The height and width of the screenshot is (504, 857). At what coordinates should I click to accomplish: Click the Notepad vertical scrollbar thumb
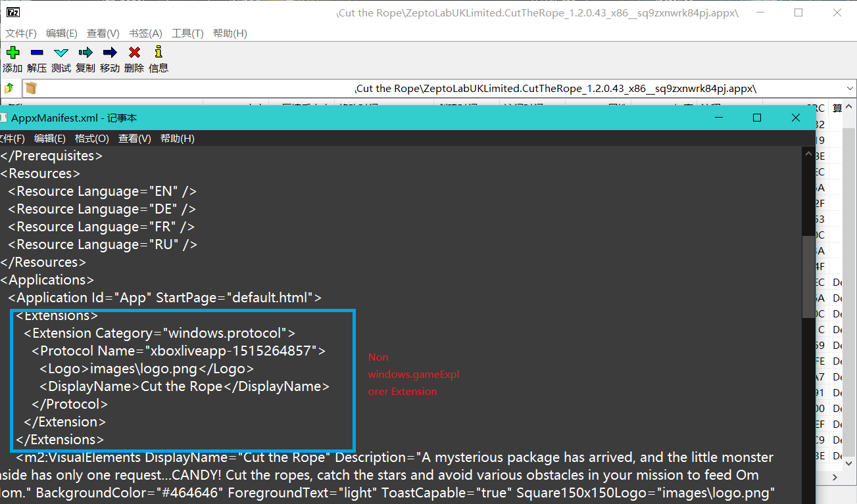(809, 277)
